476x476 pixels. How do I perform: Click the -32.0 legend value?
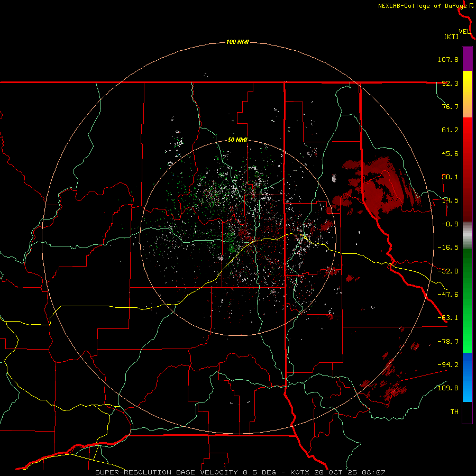(x=448, y=271)
